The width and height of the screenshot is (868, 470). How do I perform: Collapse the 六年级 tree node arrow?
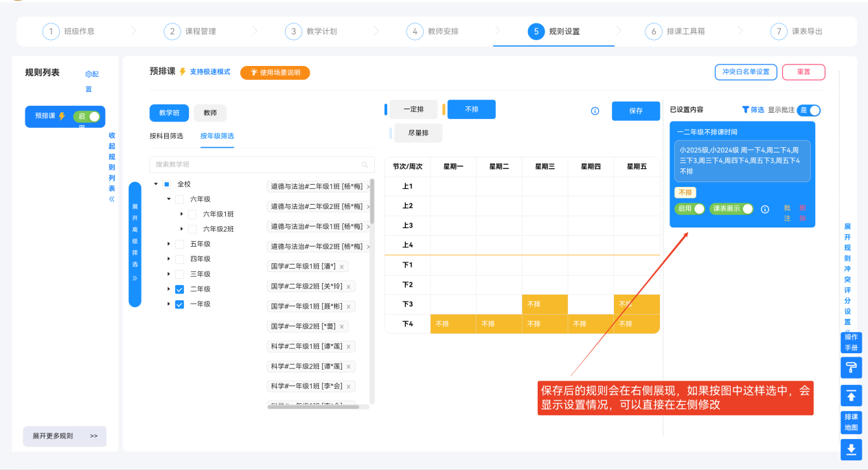[x=168, y=199]
